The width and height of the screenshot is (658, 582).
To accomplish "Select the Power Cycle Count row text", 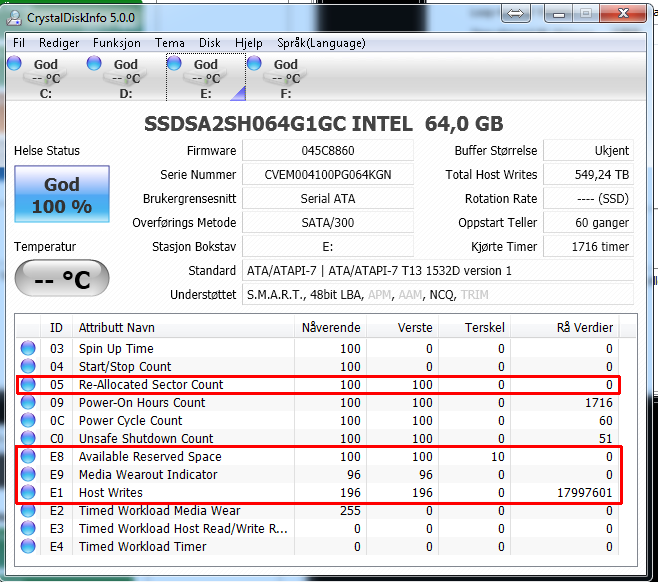I will coord(131,420).
